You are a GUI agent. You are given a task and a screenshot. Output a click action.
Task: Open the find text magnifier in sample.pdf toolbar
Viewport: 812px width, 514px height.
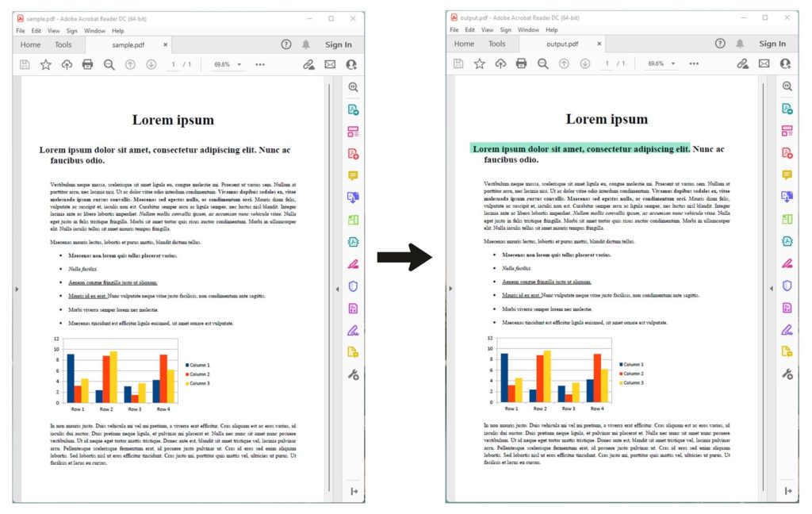pyautogui.click(x=109, y=64)
